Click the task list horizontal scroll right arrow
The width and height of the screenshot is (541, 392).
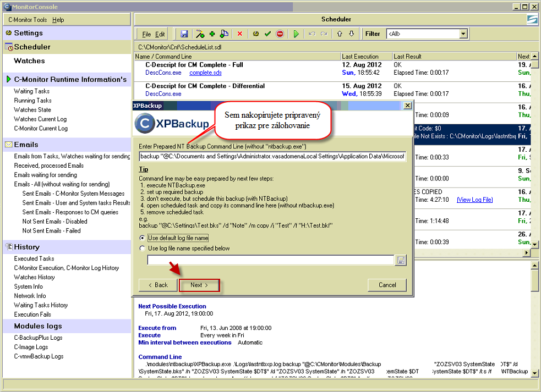coord(527,253)
